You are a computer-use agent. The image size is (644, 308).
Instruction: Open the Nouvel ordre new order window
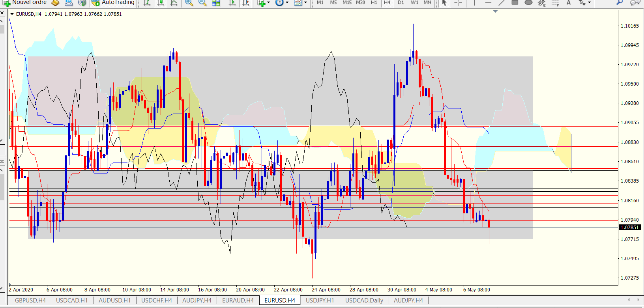pyautogui.click(x=25, y=2)
